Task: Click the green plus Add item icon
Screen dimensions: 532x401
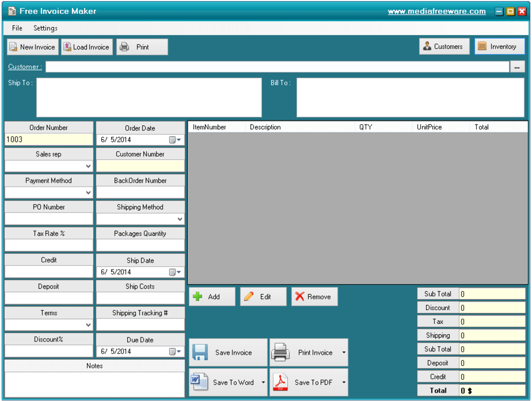Action: (198, 296)
